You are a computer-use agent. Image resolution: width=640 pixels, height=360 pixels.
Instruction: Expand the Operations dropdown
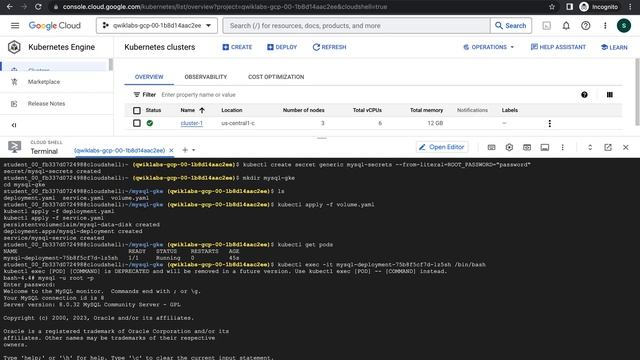489,47
